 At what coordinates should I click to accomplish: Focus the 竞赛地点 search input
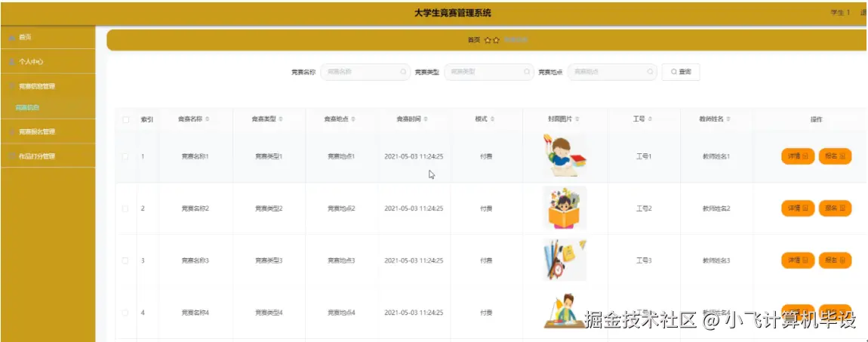tap(612, 72)
